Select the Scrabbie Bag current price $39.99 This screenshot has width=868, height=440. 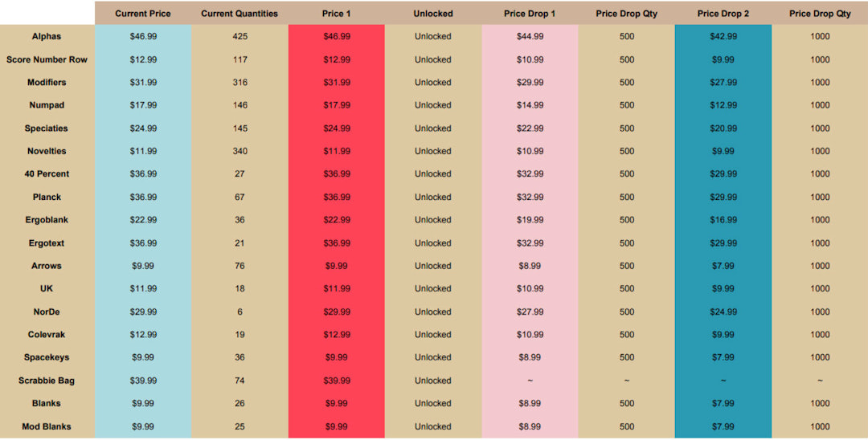[x=143, y=381]
